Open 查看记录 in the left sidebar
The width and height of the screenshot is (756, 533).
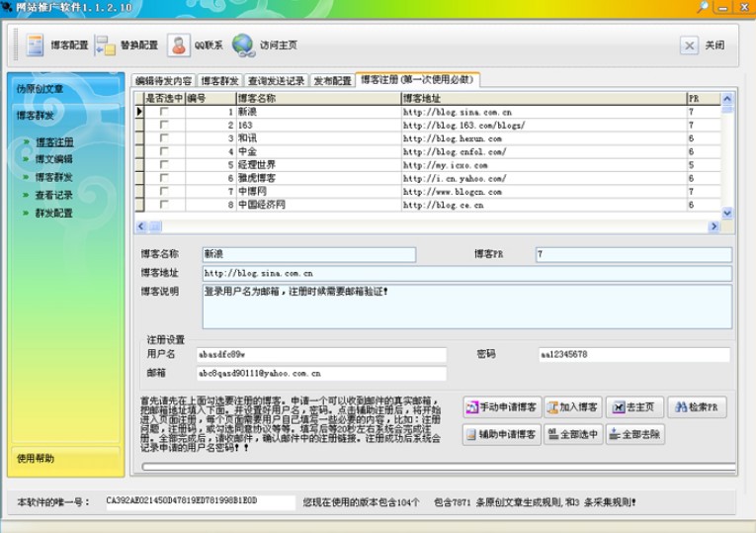click(54, 195)
